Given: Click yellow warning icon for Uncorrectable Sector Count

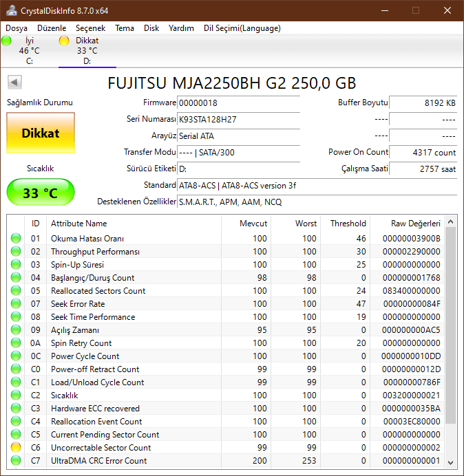Looking at the screenshot, I should [16, 447].
